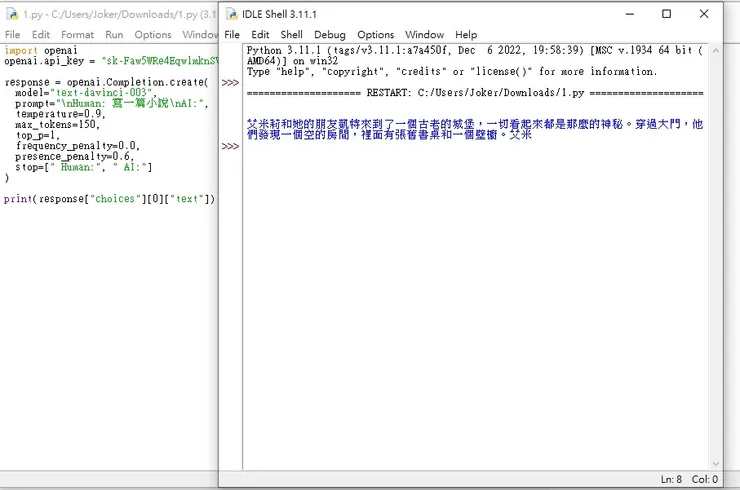Click the RESTART line in shell output
Viewport: 740px width, 490px height.
coord(475,93)
